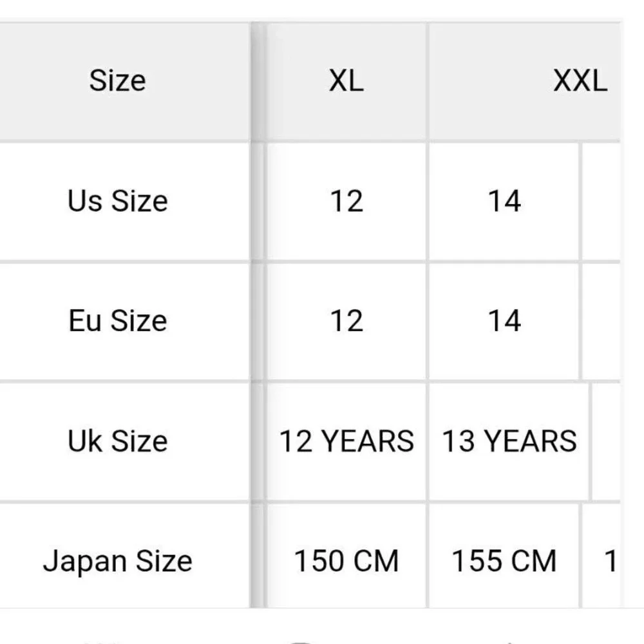Choose the 13 YEARS Uk cell
The width and height of the screenshot is (644, 644).
509,441
